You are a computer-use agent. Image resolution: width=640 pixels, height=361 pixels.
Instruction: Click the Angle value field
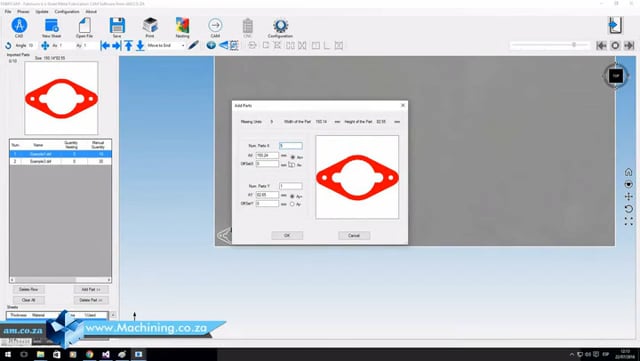(31, 45)
